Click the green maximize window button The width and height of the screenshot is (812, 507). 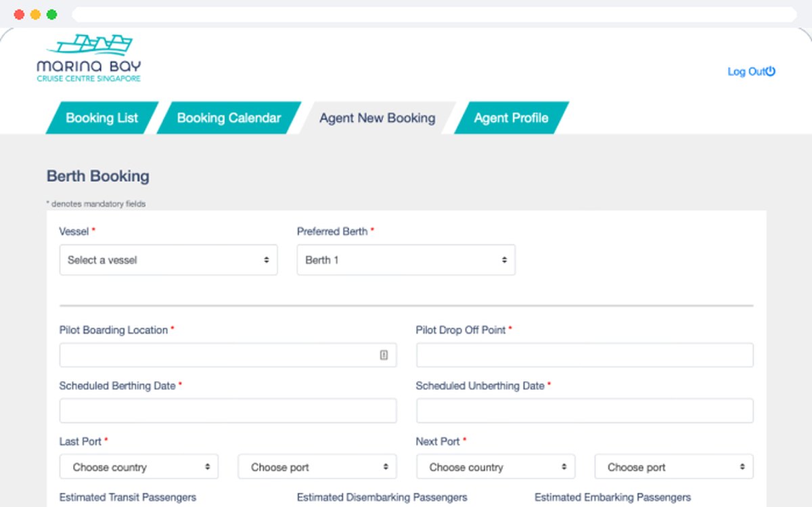click(x=51, y=14)
